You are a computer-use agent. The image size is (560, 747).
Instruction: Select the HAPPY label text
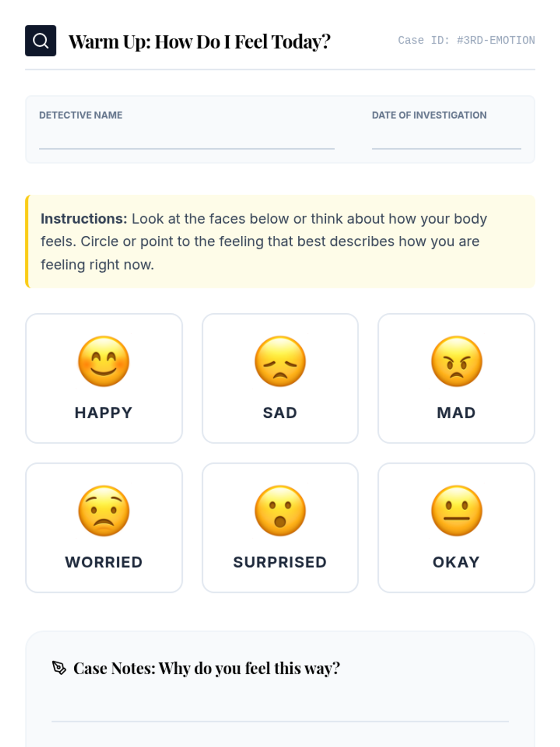click(x=104, y=413)
